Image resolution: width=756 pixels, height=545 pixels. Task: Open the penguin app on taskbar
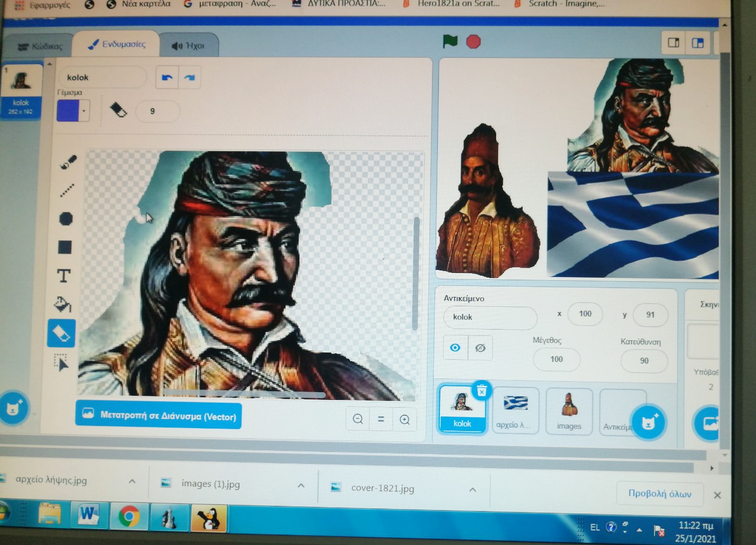pos(209,518)
